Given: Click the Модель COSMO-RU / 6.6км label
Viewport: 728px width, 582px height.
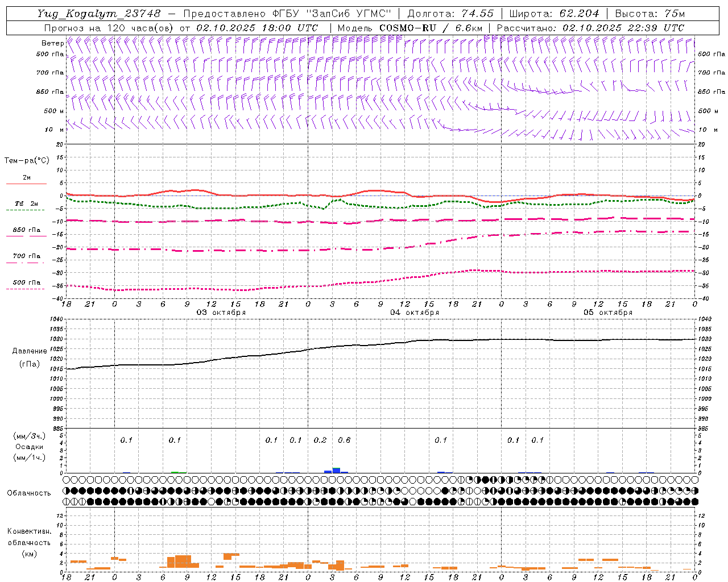Looking at the screenshot, I should (x=410, y=28).
